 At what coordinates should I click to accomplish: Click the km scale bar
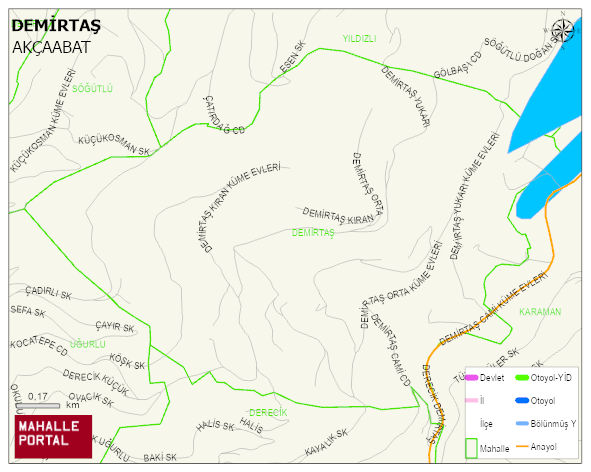pyautogui.click(x=39, y=406)
